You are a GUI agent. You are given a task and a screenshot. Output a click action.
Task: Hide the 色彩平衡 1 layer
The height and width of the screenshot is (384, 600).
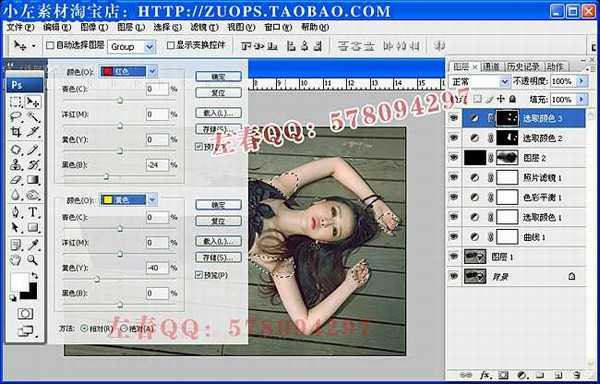click(x=454, y=197)
